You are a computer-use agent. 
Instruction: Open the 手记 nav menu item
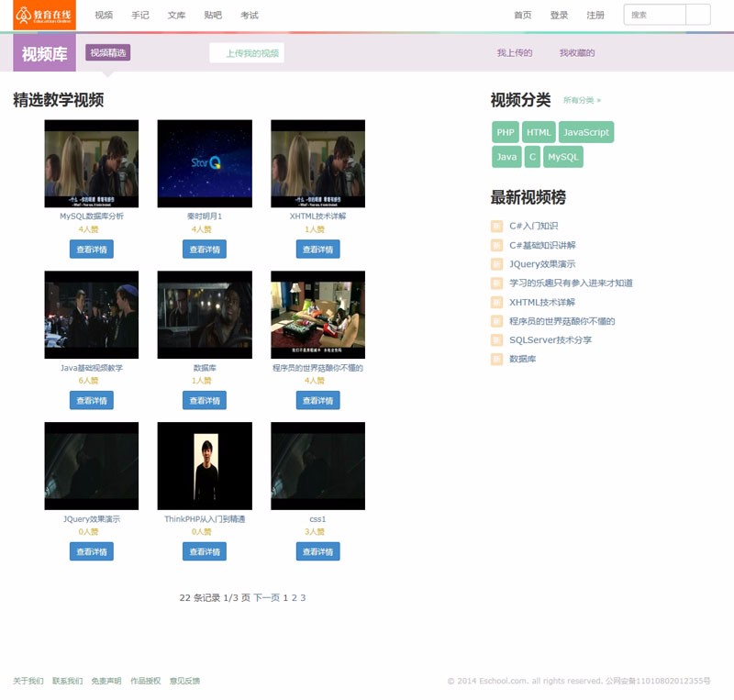coord(140,16)
